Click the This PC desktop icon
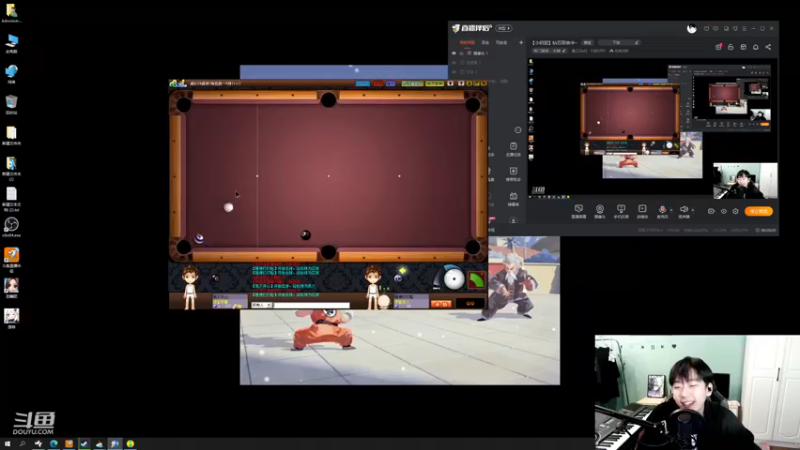 tap(11, 42)
